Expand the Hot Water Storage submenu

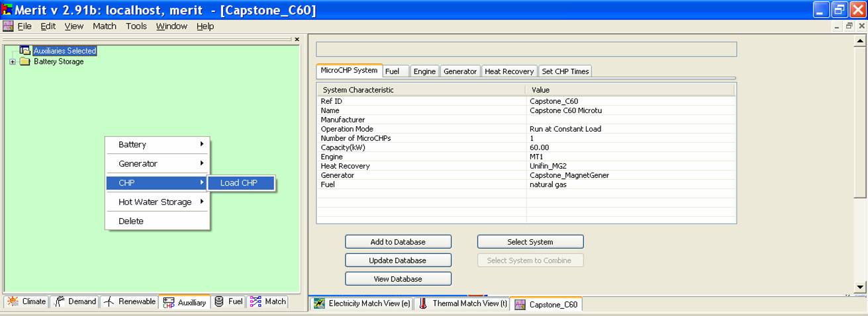201,202
